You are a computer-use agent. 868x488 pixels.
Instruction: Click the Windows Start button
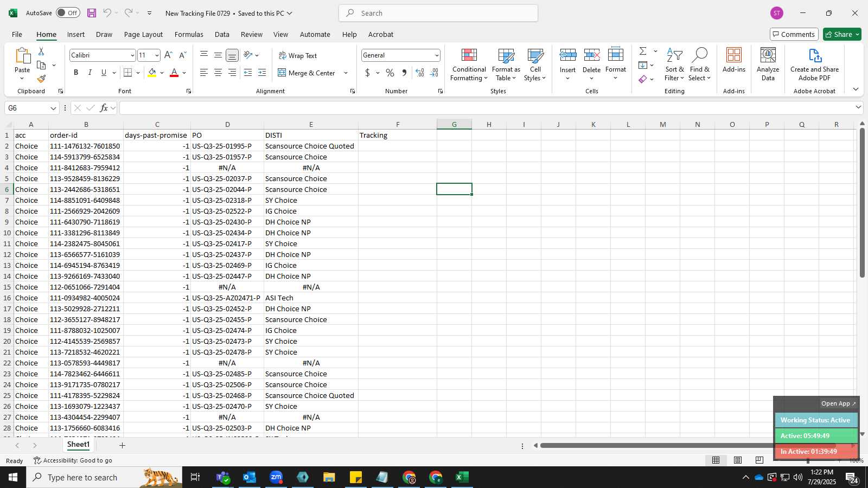(x=13, y=477)
